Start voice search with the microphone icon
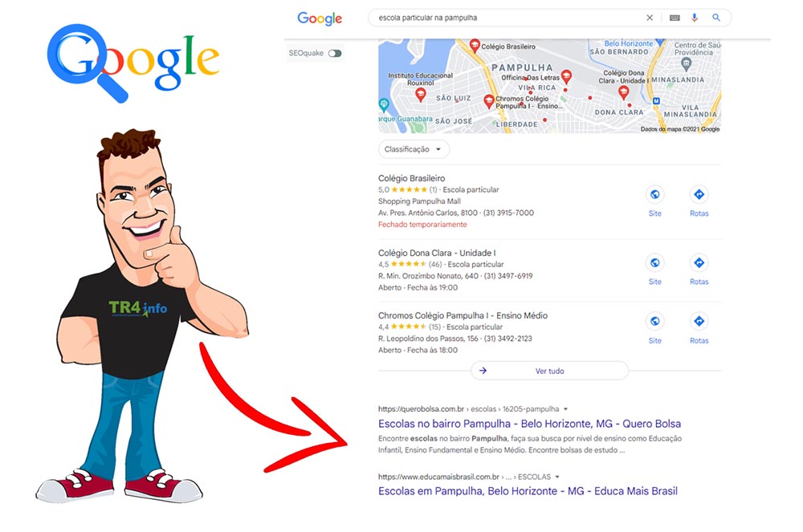This screenshot has width=803, height=532. 695,18
